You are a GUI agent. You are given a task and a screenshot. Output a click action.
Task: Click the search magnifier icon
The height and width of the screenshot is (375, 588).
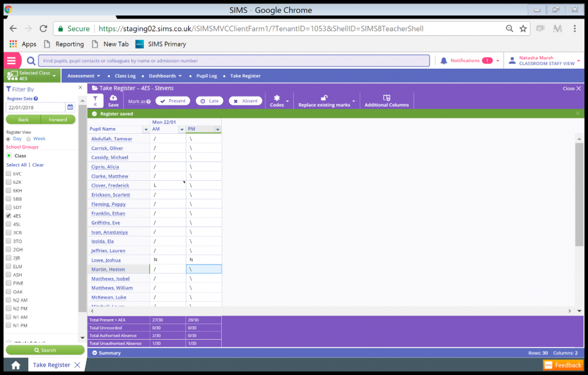coord(31,61)
